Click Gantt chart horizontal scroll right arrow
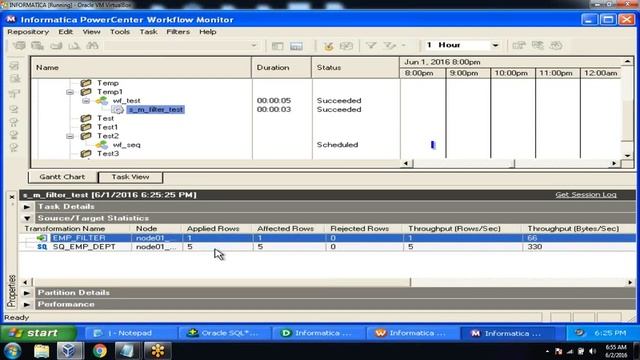This screenshot has width=640, height=360. pos(614,164)
